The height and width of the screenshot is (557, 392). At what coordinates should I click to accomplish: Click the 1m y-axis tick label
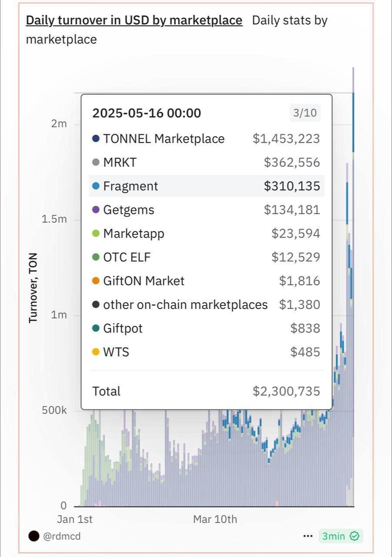click(59, 315)
